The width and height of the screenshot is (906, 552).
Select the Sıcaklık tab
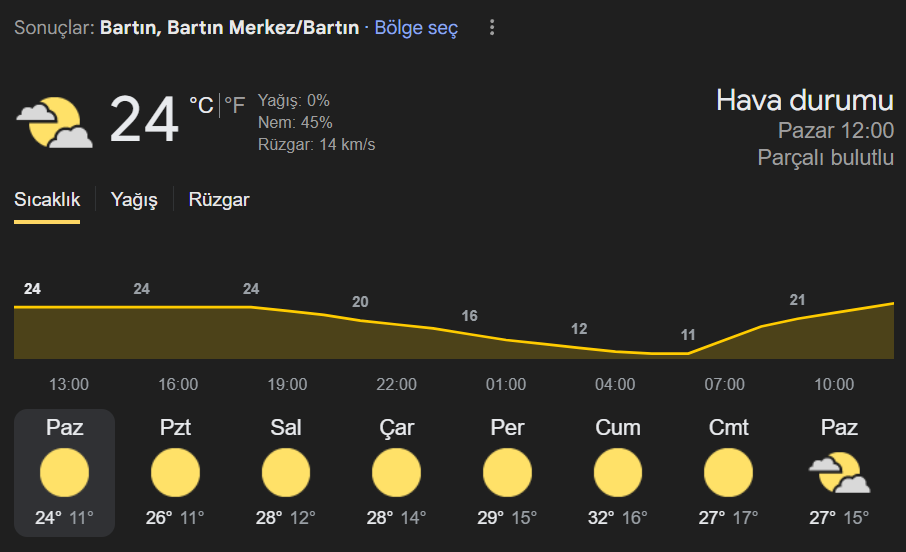click(x=47, y=200)
